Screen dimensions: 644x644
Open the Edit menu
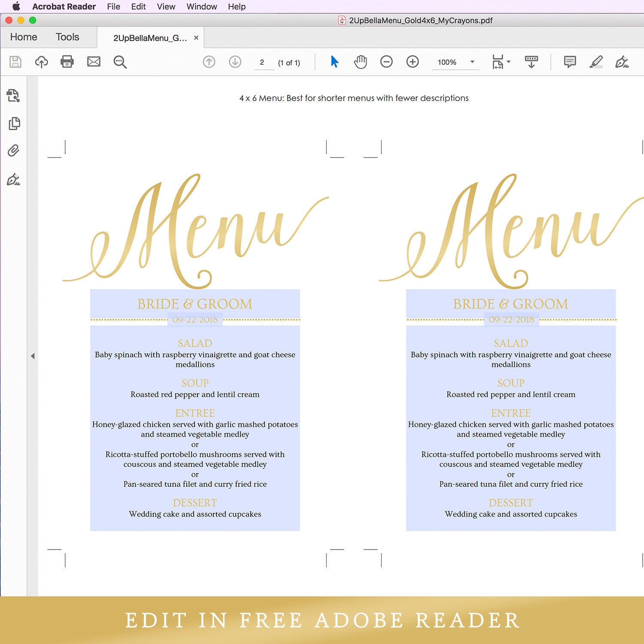click(138, 6)
